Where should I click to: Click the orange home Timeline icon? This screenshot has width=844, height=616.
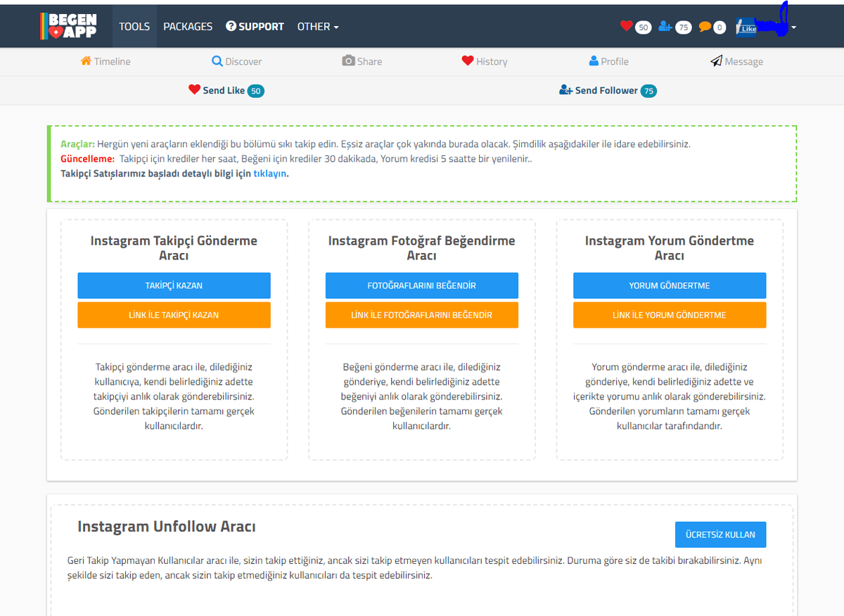point(86,61)
